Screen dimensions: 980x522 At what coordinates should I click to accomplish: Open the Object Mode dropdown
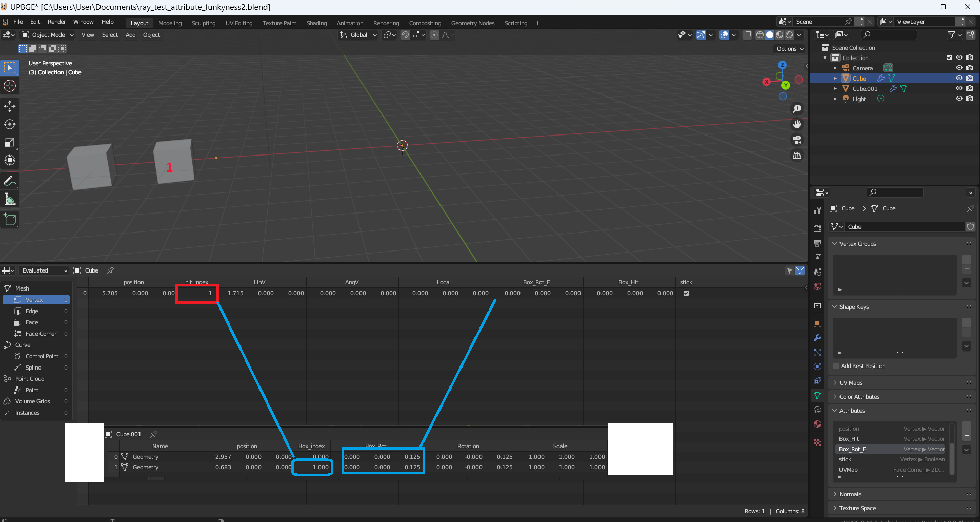48,35
